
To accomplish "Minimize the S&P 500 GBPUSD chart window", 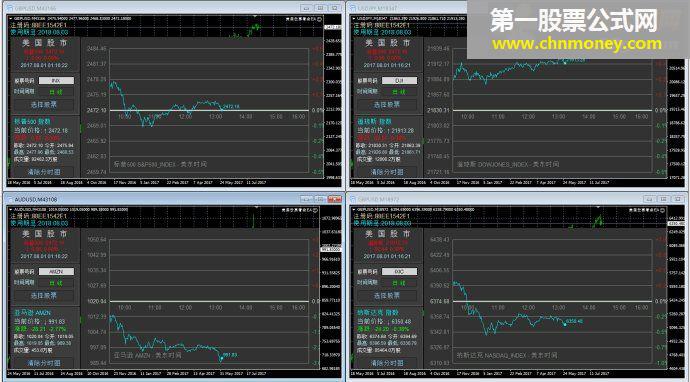I will [307, 8].
